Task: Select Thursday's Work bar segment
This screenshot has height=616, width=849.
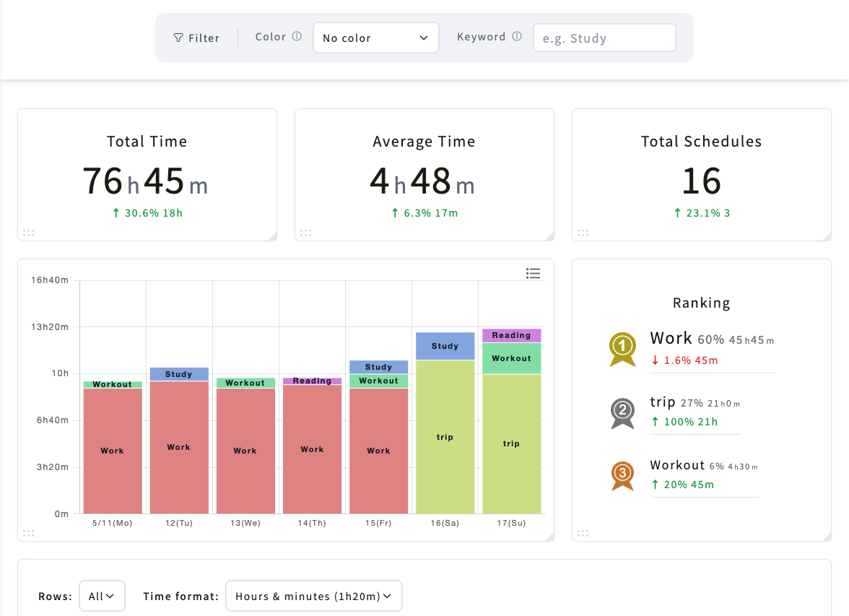Action: (x=313, y=449)
